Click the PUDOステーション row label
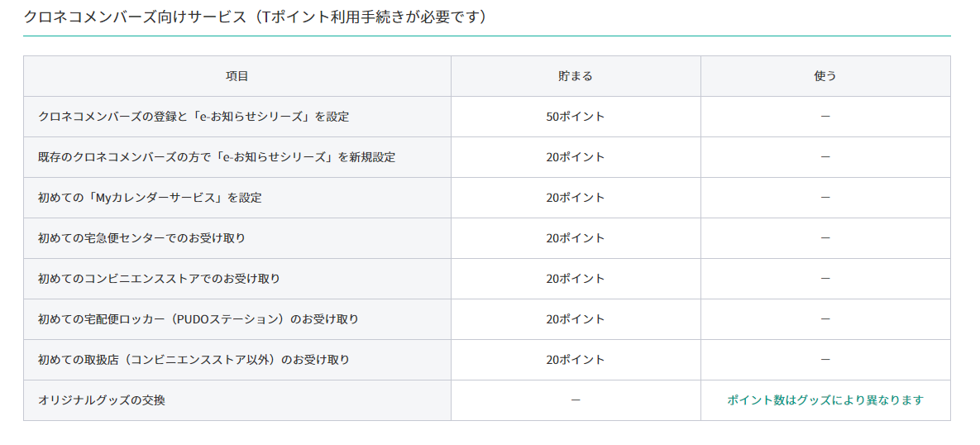The height and width of the screenshot is (445, 980). (x=198, y=319)
